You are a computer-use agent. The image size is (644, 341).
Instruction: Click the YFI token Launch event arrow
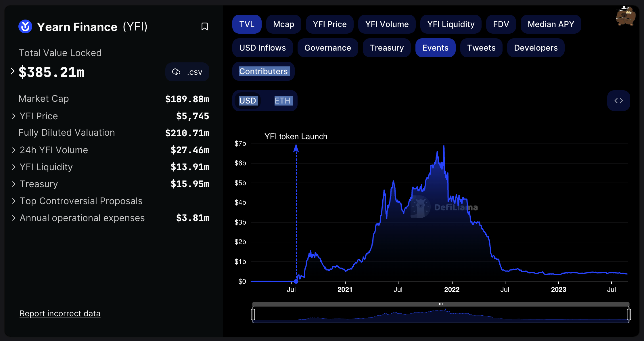pos(296,148)
